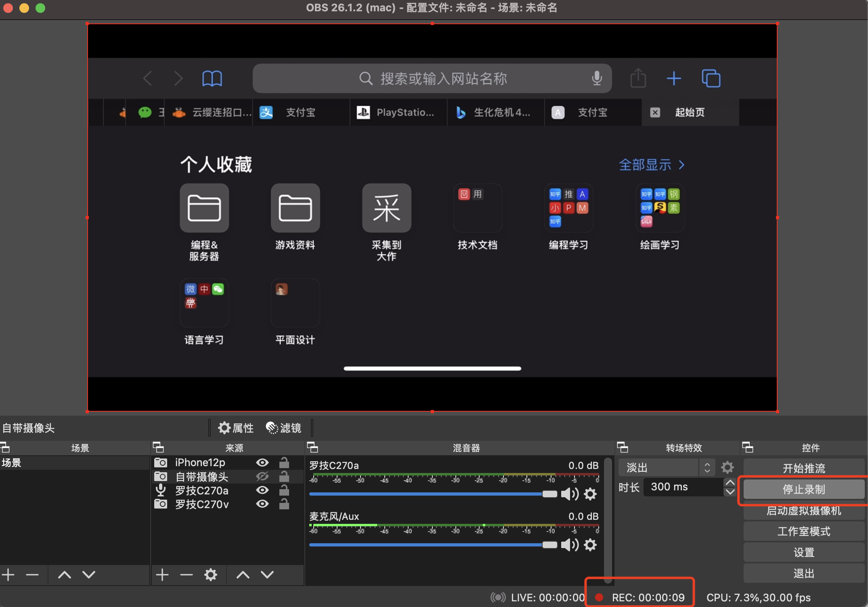This screenshot has height=607, width=868.
Task: Click the 停止录制 button
Action: click(x=803, y=490)
